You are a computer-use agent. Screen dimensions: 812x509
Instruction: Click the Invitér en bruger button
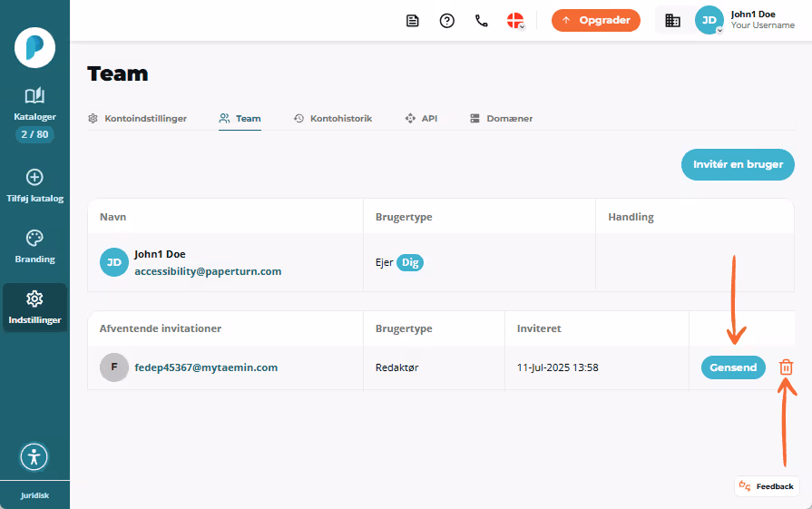pyautogui.click(x=738, y=164)
